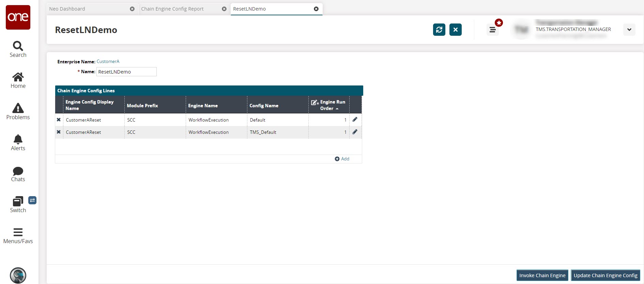Click Engine Config Display Name column header
This screenshot has width=644, height=284.
93,105
